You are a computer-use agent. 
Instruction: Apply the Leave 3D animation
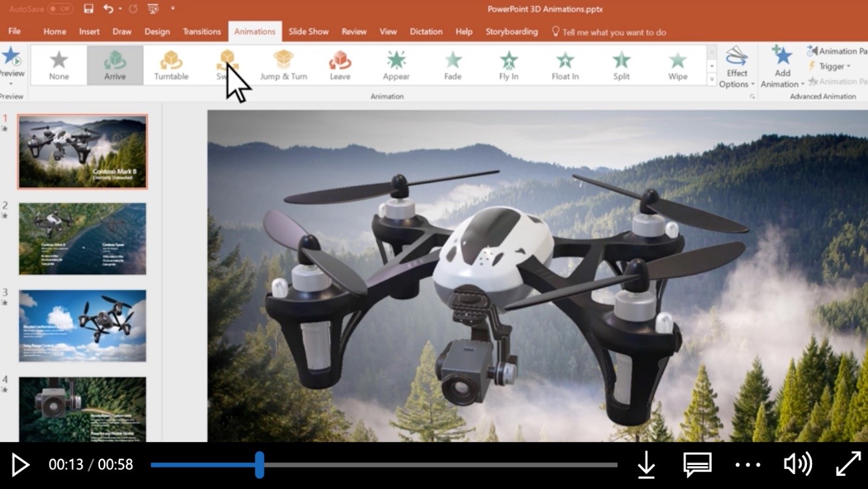pyautogui.click(x=340, y=65)
